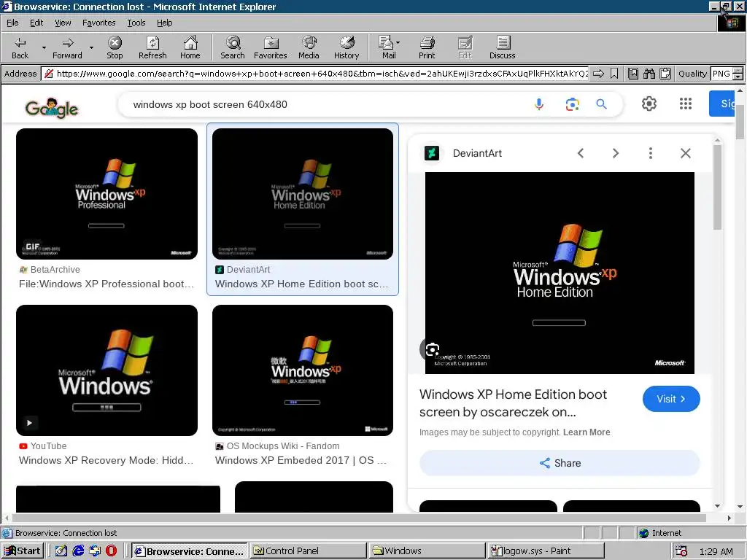Open the Tools menu

tap(136, 23)
